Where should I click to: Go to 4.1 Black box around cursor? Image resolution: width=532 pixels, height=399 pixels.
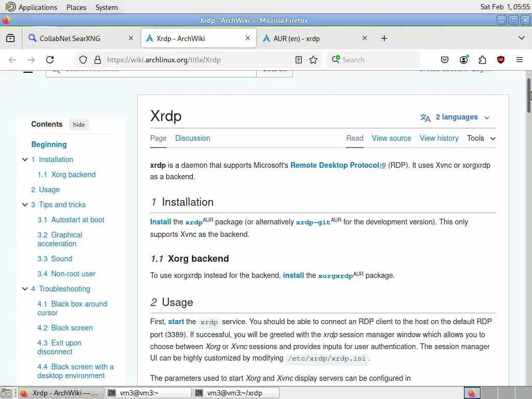(x=72, y=309)
